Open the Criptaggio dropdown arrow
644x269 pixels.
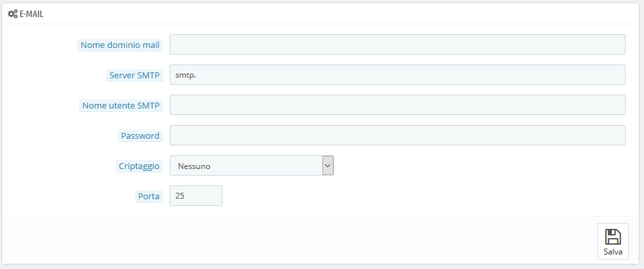pos(328,166)
